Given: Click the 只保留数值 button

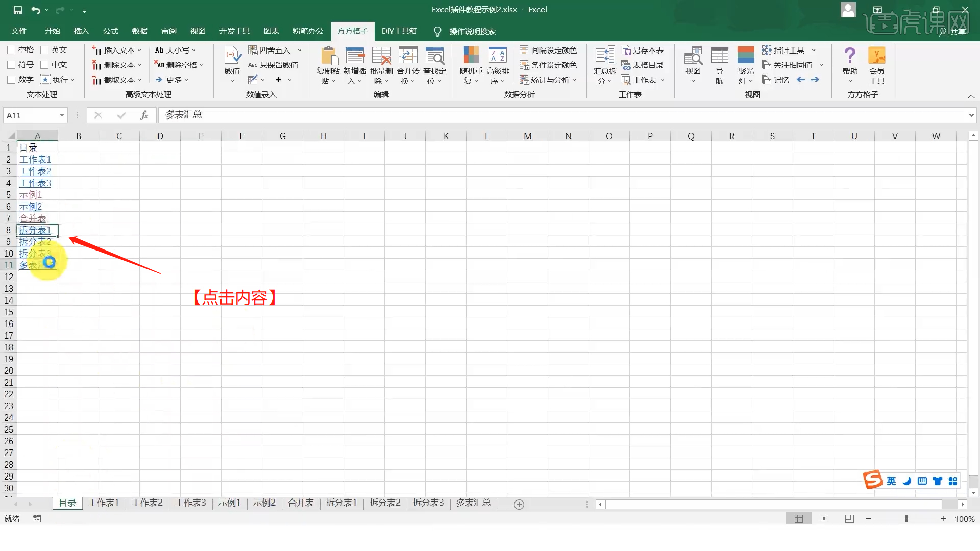Looking at the screenshot, I should click(273, 65).
